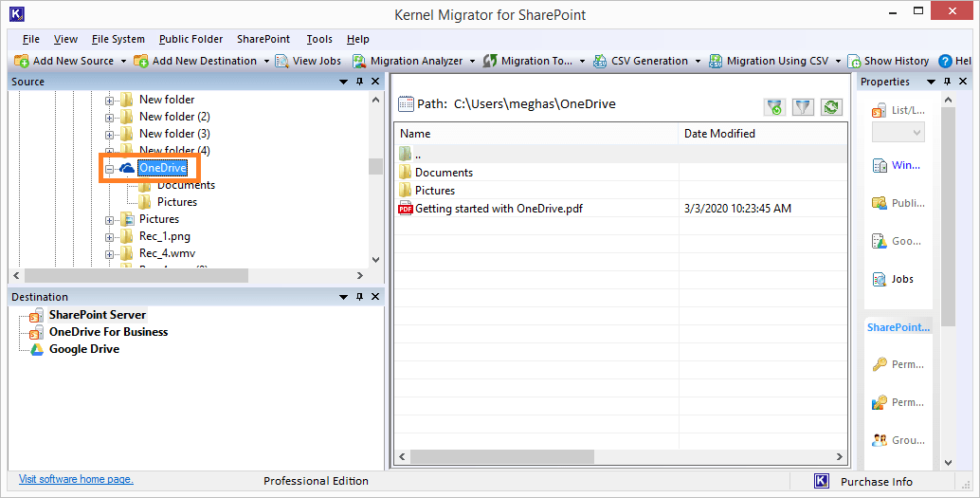Click the Add New Destination toolbar icon

pos(141,61)
